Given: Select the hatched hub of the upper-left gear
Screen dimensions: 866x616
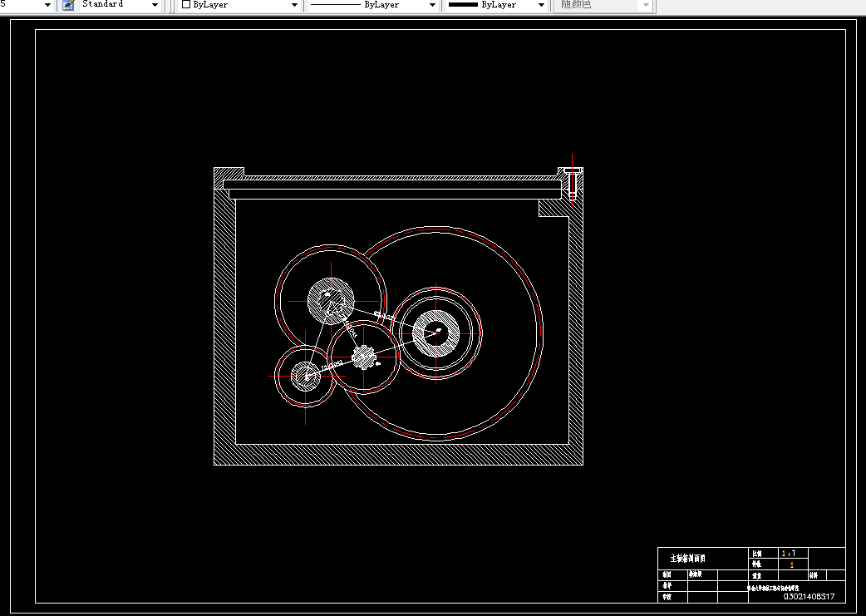Looking at the screenshot, I should pyautogui.click(x=331, y=301).
